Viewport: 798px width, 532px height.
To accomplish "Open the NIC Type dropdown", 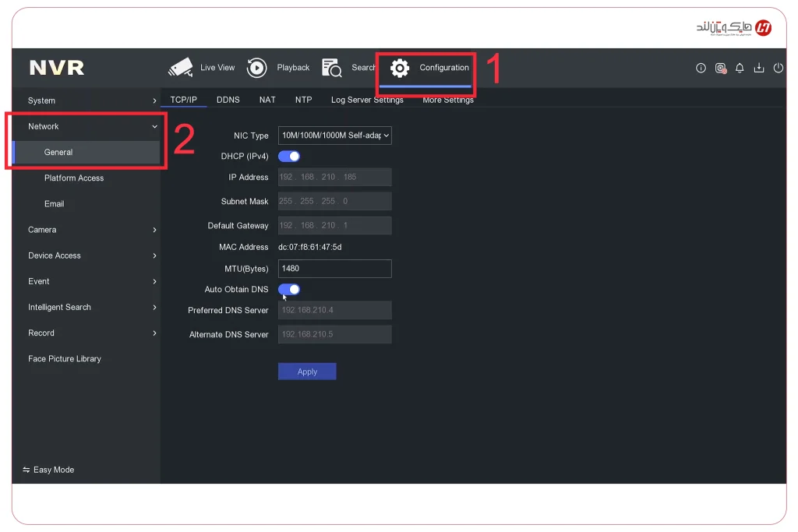I will [x=334, y=135].
